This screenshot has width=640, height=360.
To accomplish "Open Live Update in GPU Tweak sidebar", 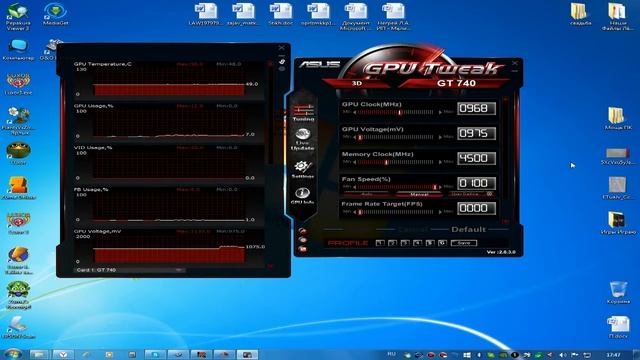I will [x=302, y=139].
